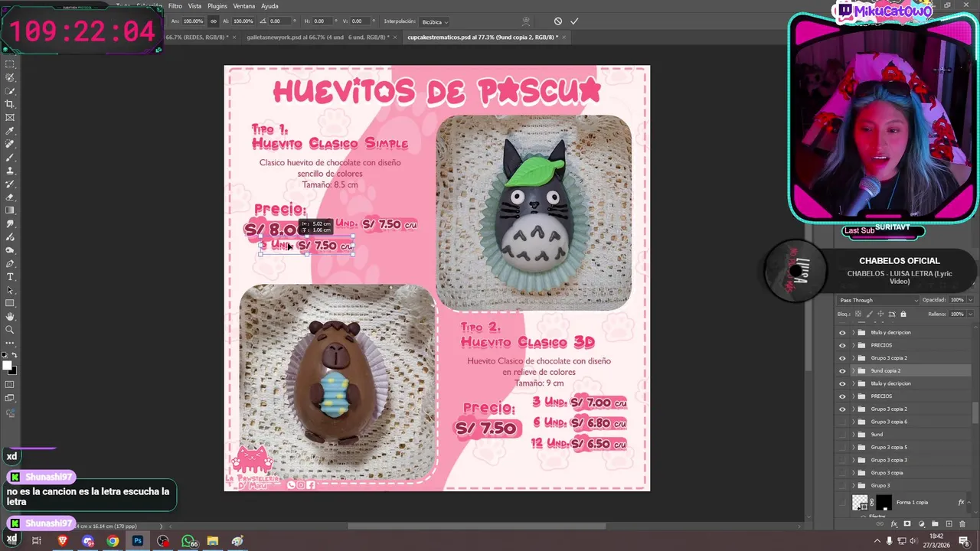The height and width of the screenshot is (551, 980).
Task: Open the Ayuda menu
Action: click(x=268, y=6)
